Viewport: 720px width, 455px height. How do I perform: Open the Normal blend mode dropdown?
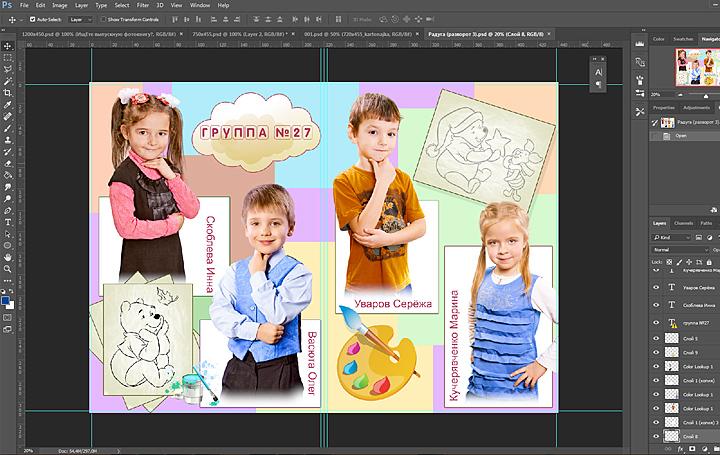click(x=681, y=250)
